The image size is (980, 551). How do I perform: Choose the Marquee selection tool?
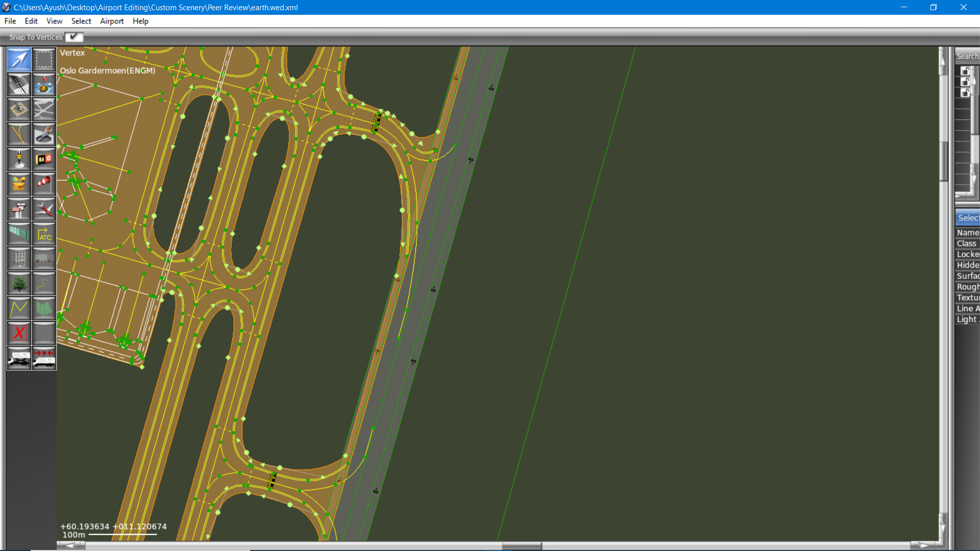pyautogui.click(x=44, y=60)
